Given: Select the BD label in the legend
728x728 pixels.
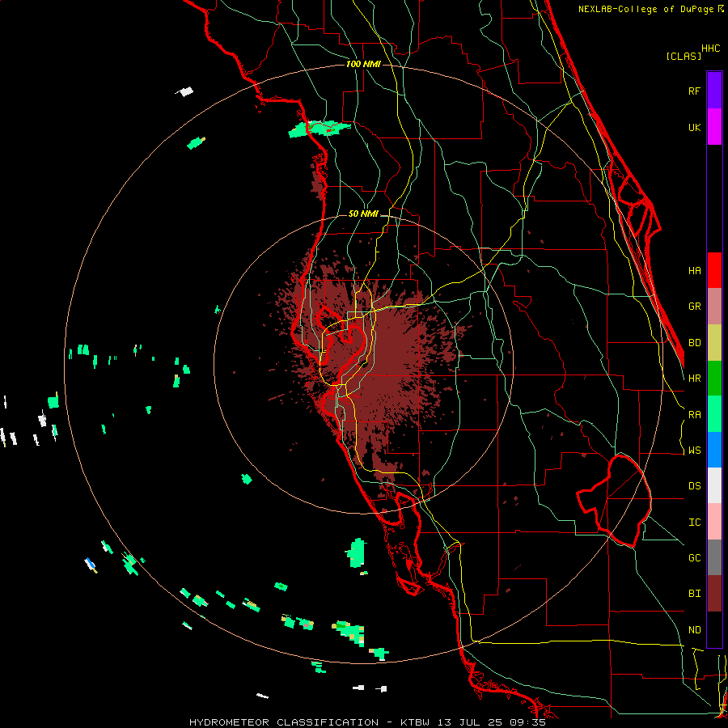Looking at the screenshot, I should pos(694,343).
